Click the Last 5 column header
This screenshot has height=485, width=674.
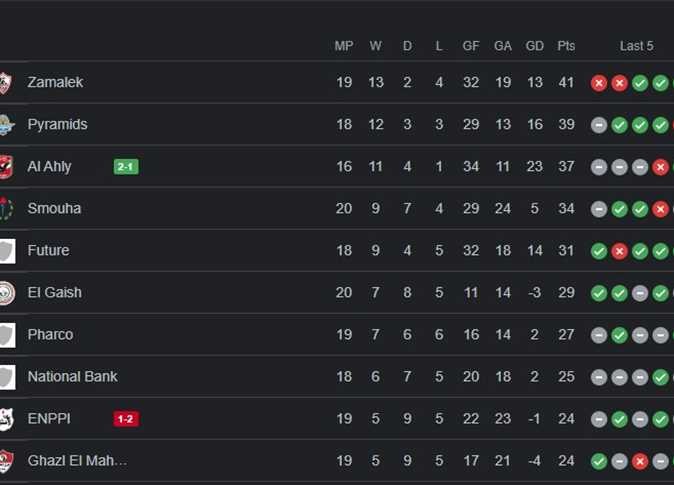pyautogui.click(x=636, y=46)
